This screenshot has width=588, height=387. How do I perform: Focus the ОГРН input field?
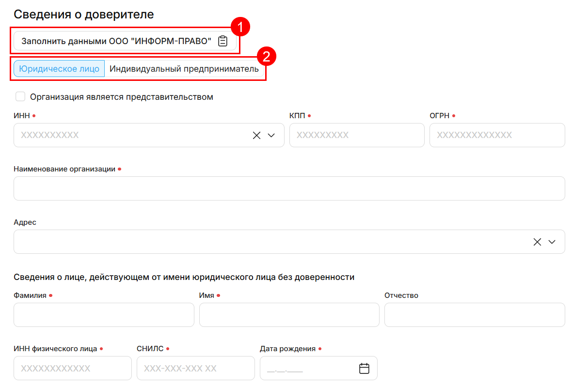(x=497, y=135)
